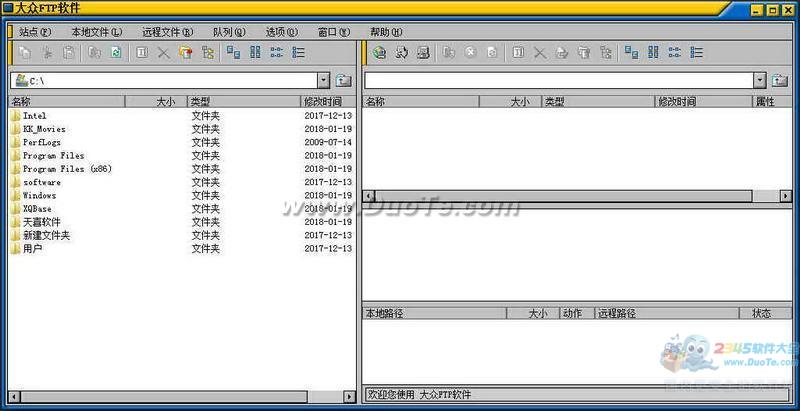Click the remote pane refresh icon

click(x=492, y=53)
